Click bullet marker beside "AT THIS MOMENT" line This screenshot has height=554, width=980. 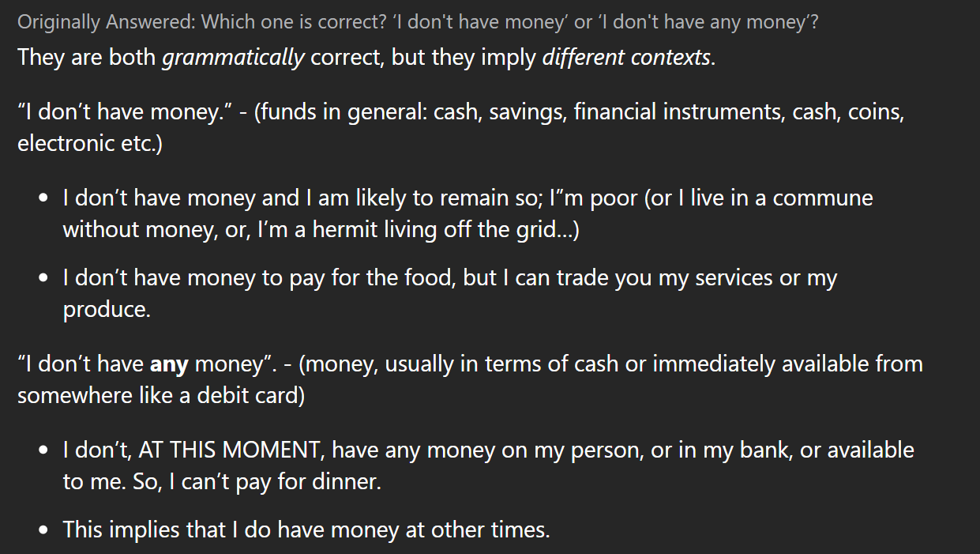click(43, 451)
